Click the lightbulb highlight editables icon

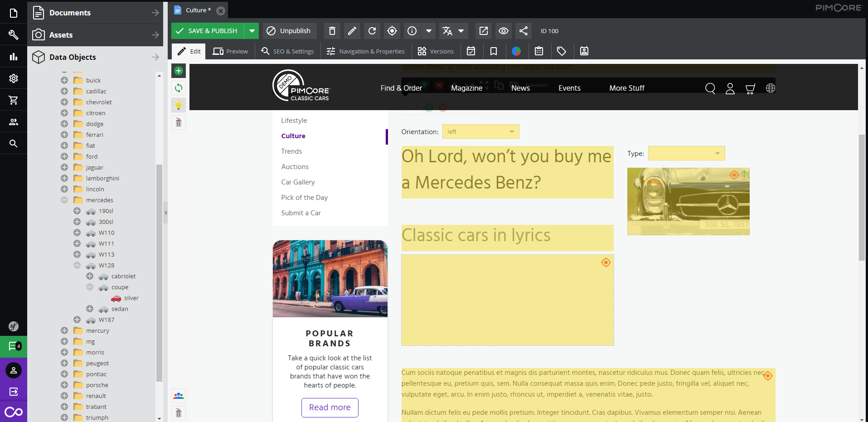[179, 105]
